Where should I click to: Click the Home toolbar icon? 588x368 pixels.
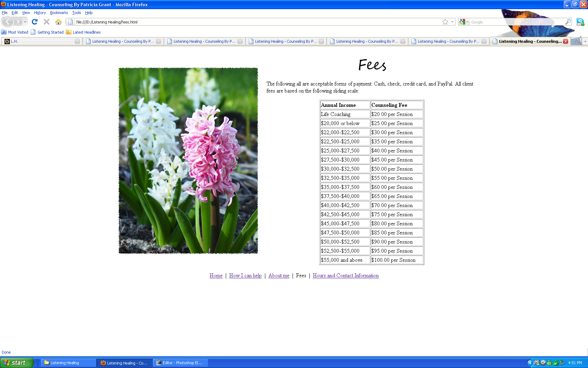tap(58, 22)
